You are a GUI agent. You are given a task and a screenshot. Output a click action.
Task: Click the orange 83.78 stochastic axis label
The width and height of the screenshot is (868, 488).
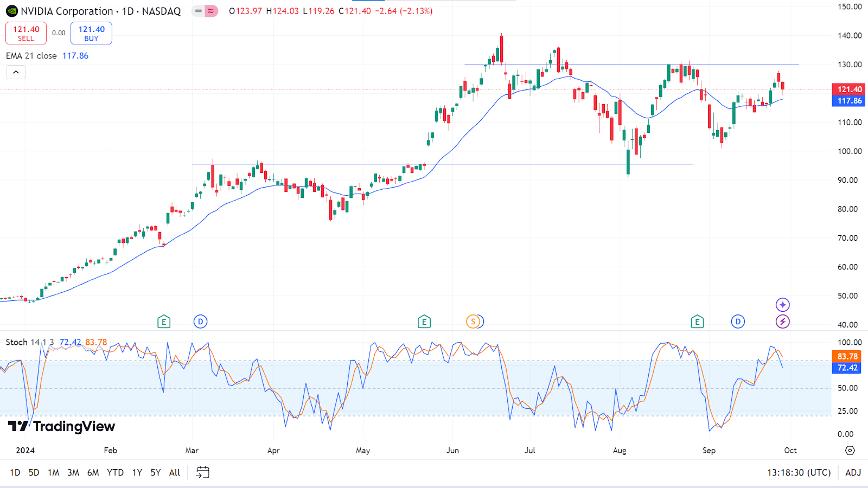[846, 356]
